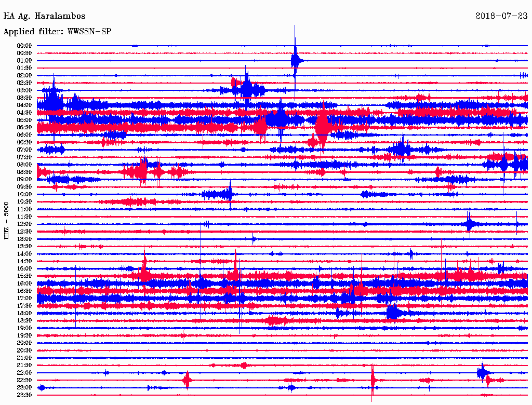
Task: Select the 01:30 time label
Action: 24,68
